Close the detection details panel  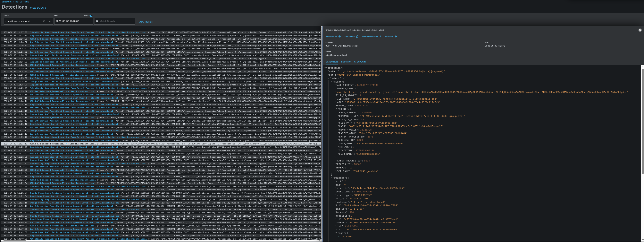click(640, 30)
